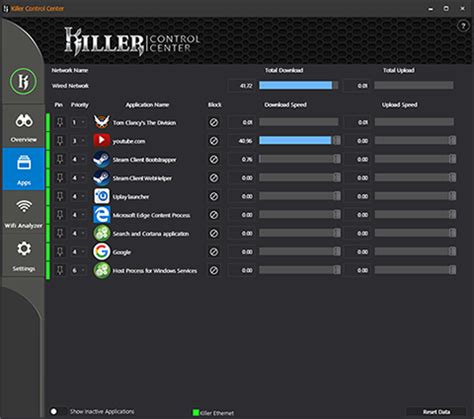Click the Uplay launcher icon
474x419 pixels.
101,196
